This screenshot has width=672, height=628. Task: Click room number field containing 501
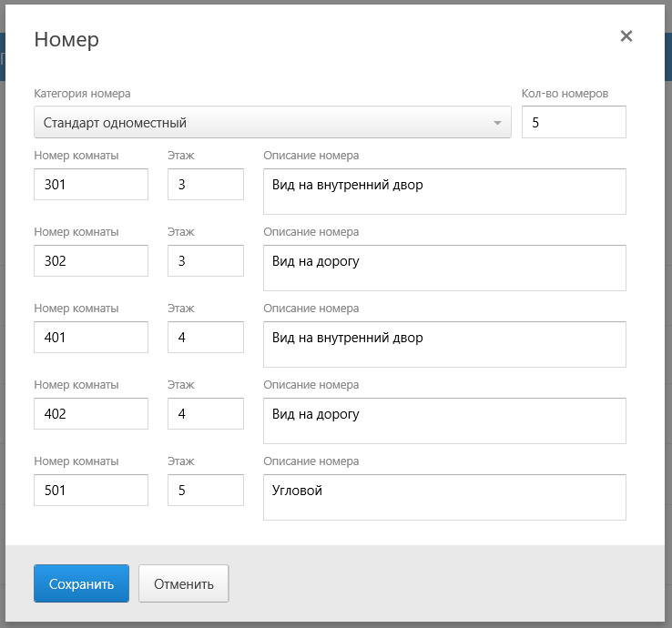[x=91, y=491]
